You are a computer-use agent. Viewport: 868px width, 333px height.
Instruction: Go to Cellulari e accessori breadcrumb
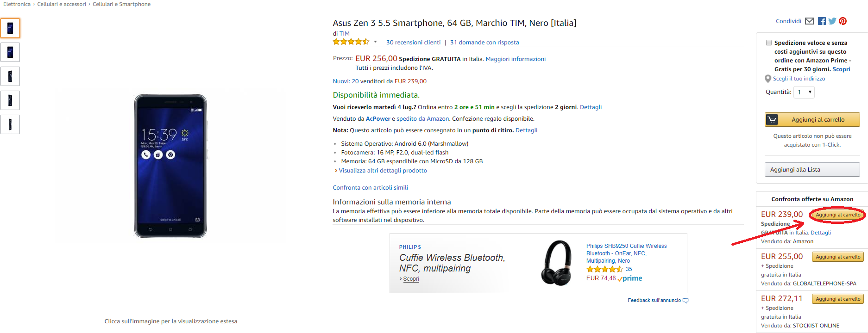[x=62, y=4]
